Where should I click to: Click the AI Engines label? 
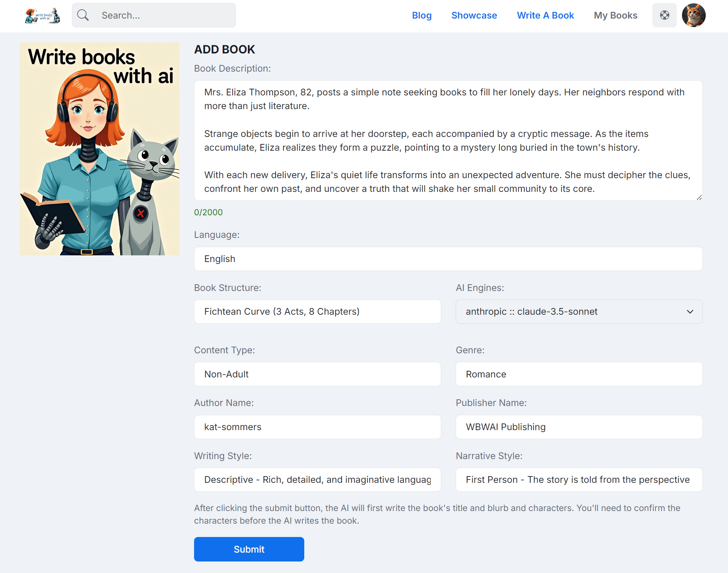480,288
